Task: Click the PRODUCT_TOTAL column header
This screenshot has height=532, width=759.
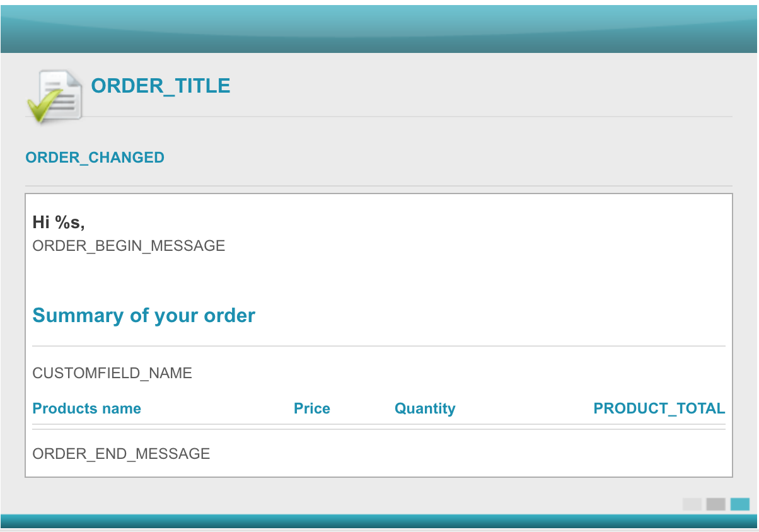Action: tap(659, 408)
